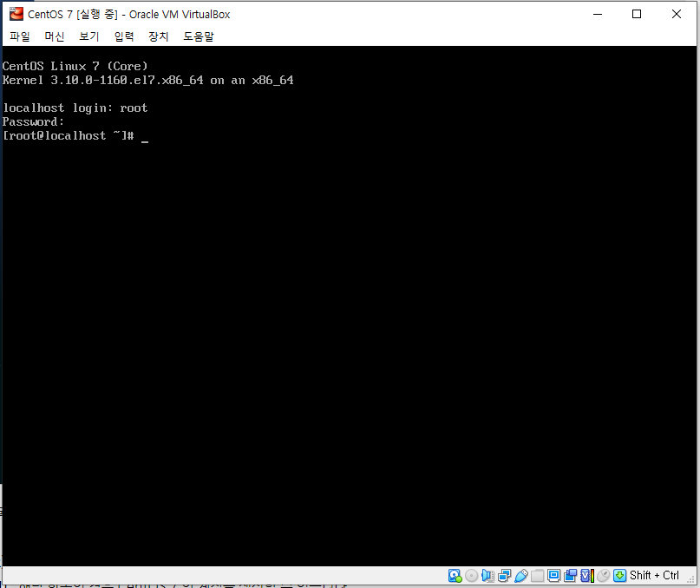Click the shared folders indicator icon

(x=538, y=576)
